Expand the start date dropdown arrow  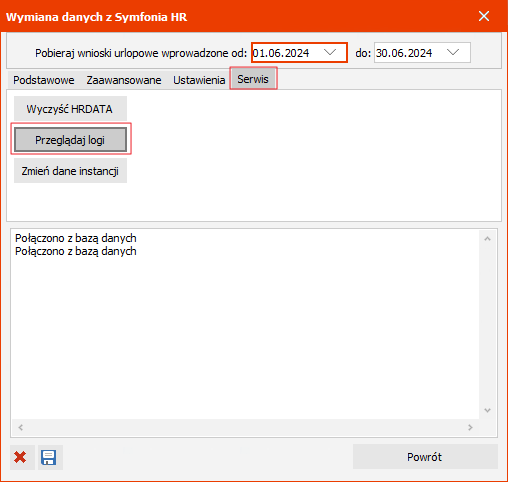330,52
